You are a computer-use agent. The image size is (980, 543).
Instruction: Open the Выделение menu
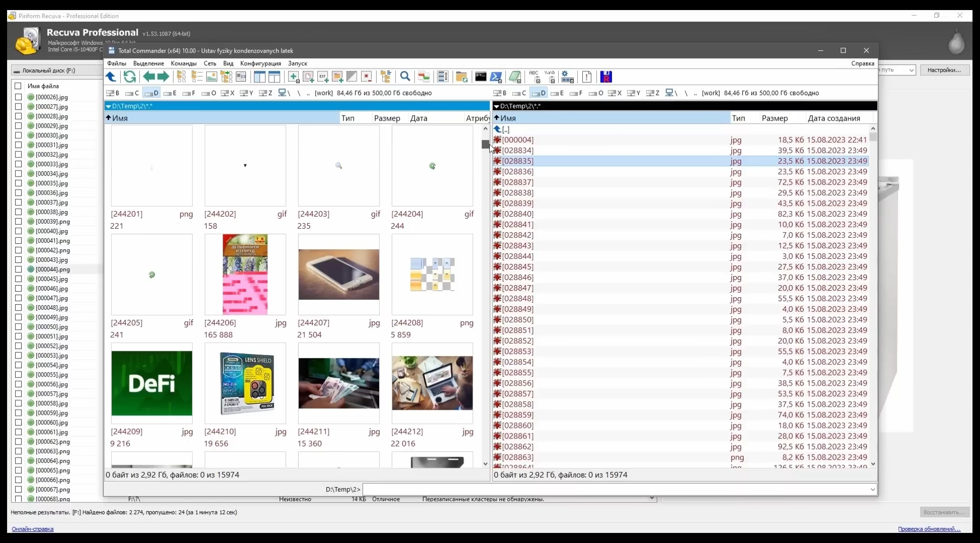point(148,63)
